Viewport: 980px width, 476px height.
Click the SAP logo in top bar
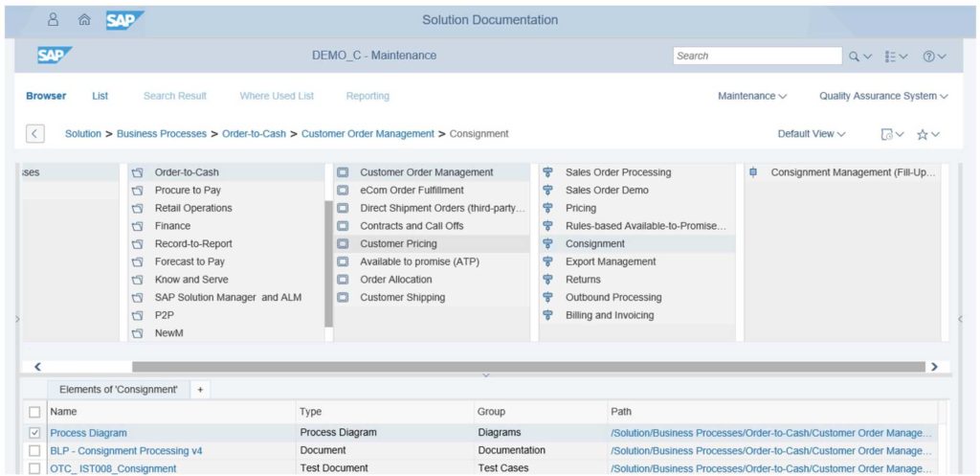click(x=123, y=20)
